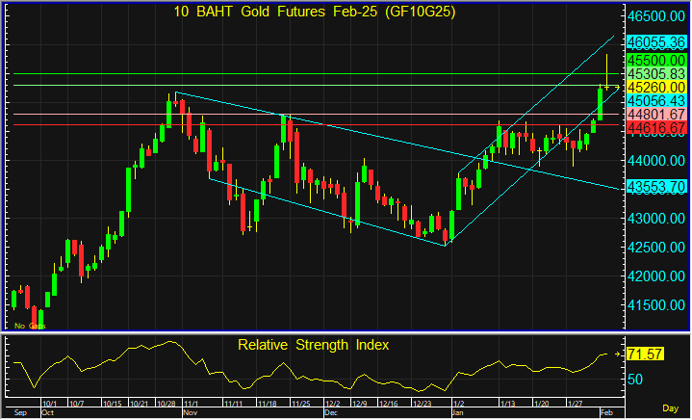Click the Dec month label
This screenshot has width=692, height=420.
click(x=331, y=413)
